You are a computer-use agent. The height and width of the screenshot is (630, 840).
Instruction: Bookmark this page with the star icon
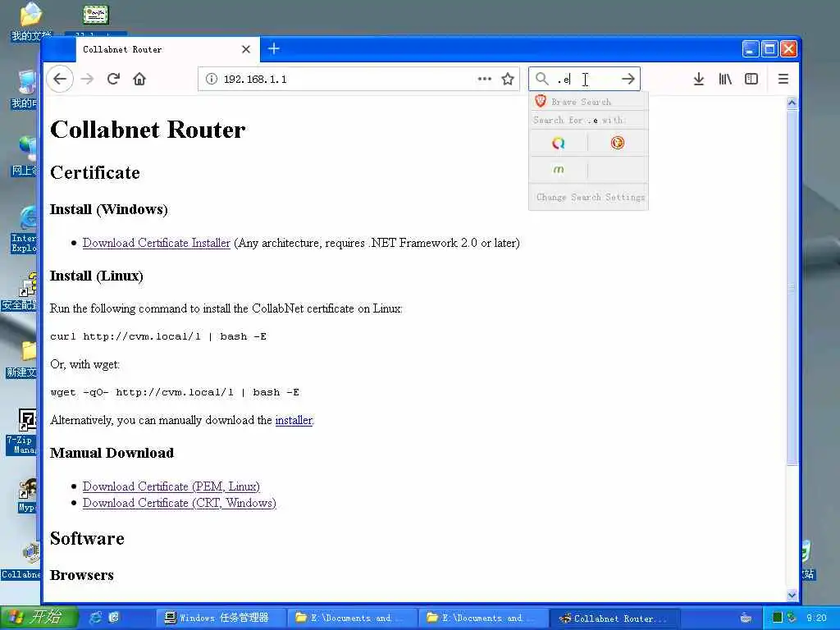(508, 80)
